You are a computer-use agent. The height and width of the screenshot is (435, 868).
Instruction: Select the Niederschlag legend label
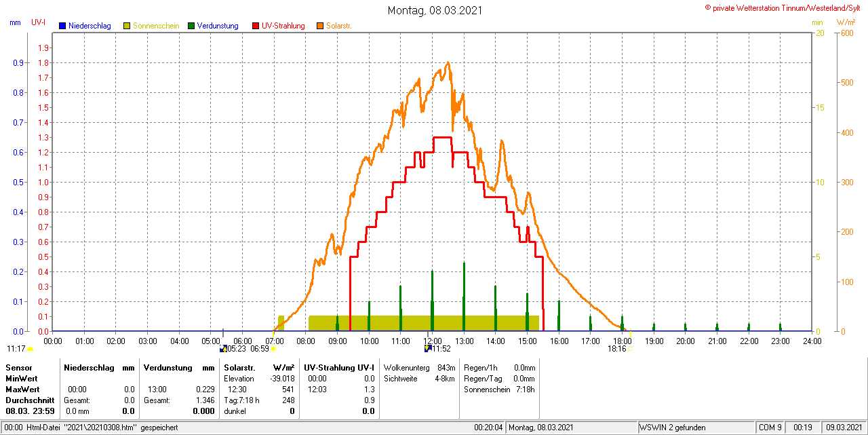coord(90,26)
